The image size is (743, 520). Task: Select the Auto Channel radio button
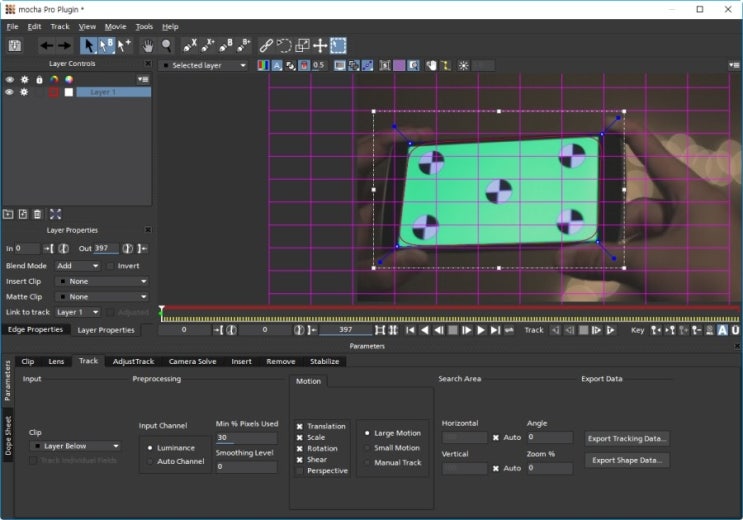click(x=150, y=461)
